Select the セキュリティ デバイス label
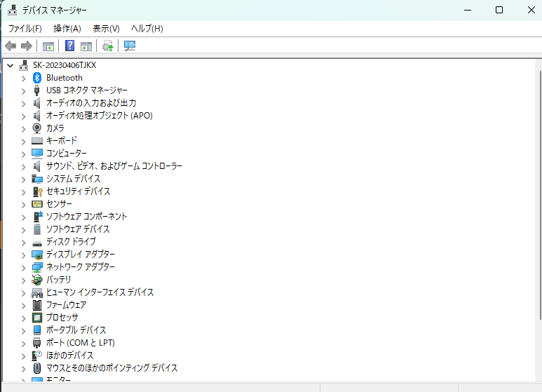 [78, 191]
